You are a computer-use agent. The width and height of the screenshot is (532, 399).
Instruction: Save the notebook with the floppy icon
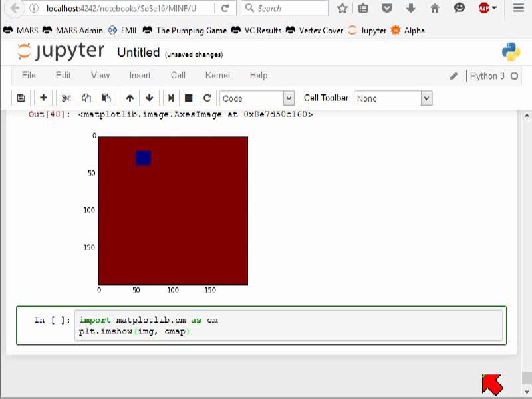point(21,98)
